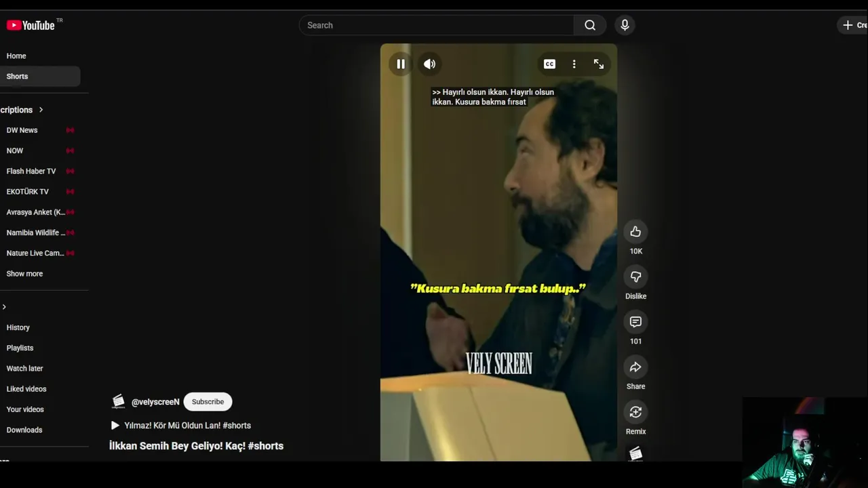Screen dimensions: 868x488
Task: Open the comments with 101 count
Action: pos(635,322)
